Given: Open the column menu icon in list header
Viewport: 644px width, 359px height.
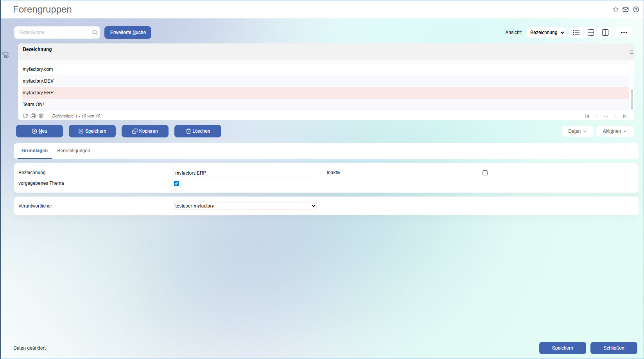Looking at the screenshot, I should (631, 52).
